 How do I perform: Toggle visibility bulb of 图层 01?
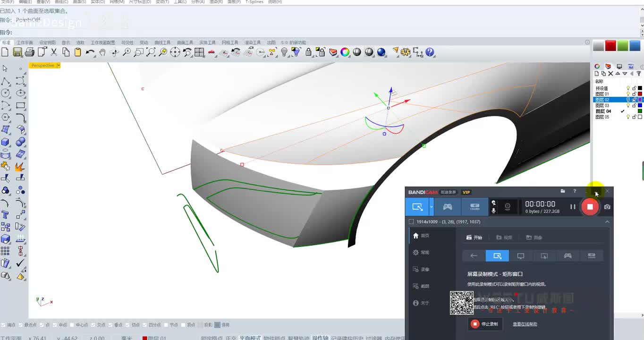[628, 94]
